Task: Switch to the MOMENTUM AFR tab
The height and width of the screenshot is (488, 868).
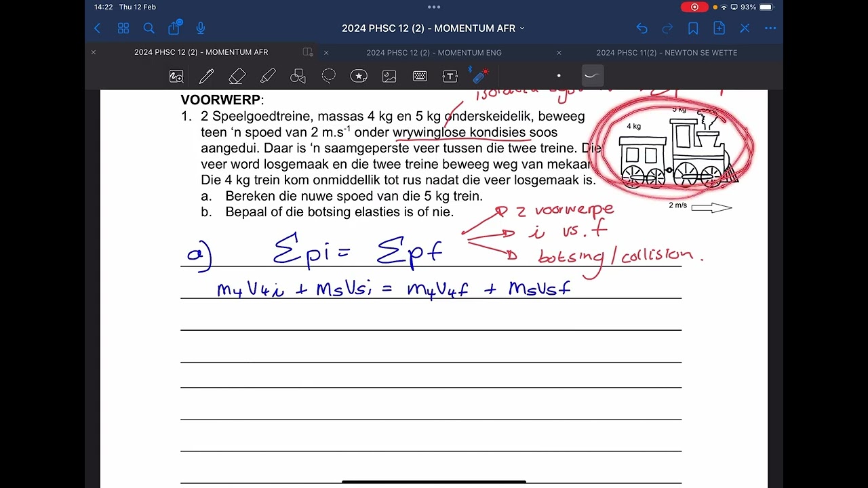Action: pyautogui.click(x=201, y=52)
